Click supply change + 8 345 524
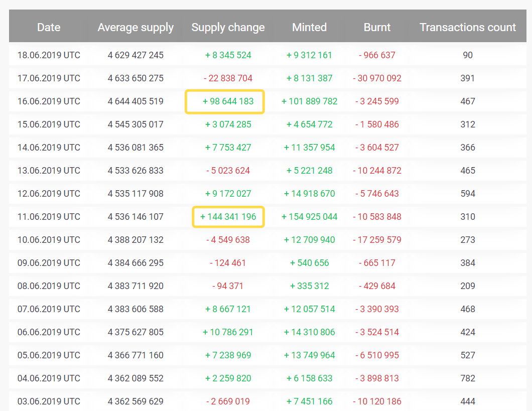Image resolution: width=532 pixels, height=411 pixels. [x=228, y=55]
